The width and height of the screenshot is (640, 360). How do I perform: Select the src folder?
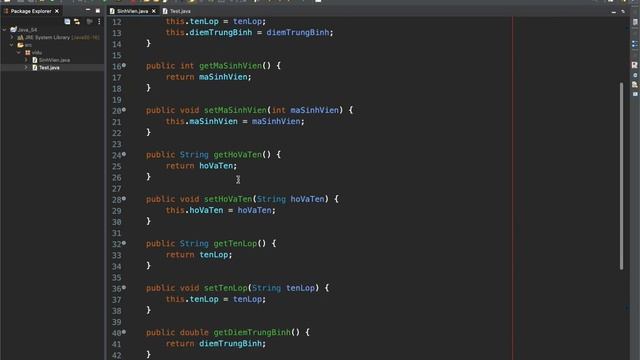pos(24,45)
